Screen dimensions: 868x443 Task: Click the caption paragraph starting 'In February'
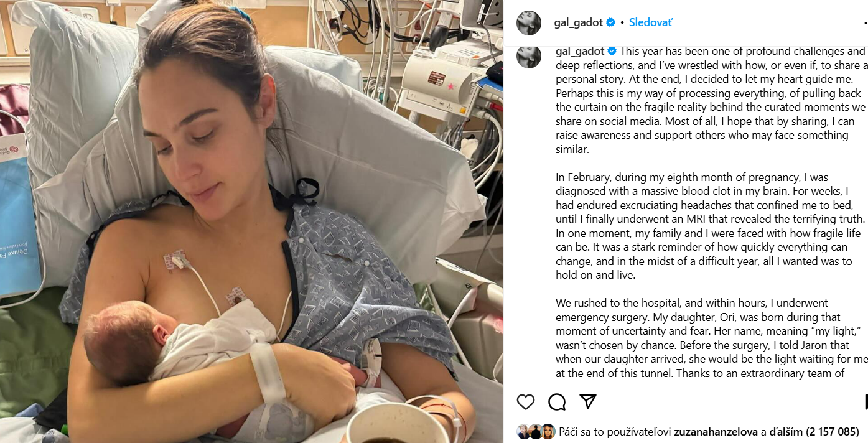tap(711, 226)
